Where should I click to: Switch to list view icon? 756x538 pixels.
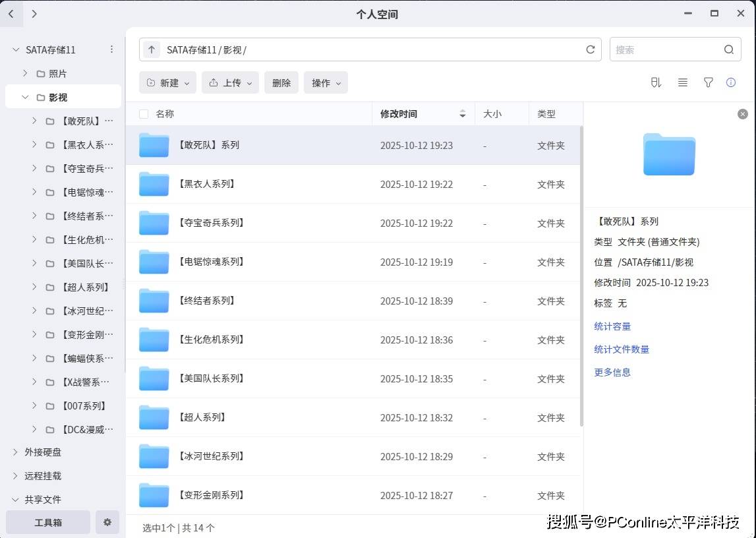pos(683,82)
